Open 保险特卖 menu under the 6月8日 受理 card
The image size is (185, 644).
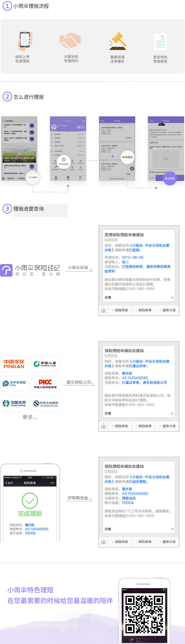(x=120, y=310)
